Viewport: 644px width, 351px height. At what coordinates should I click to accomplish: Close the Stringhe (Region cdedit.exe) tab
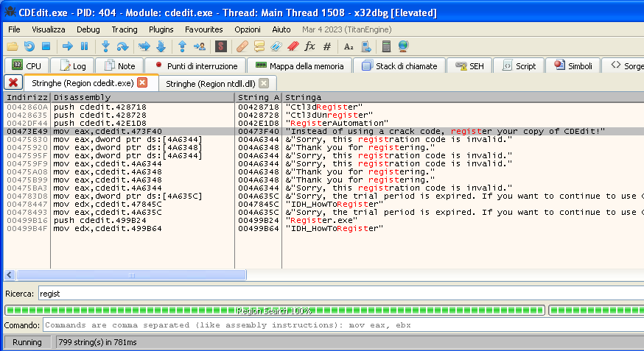point(142,82)
